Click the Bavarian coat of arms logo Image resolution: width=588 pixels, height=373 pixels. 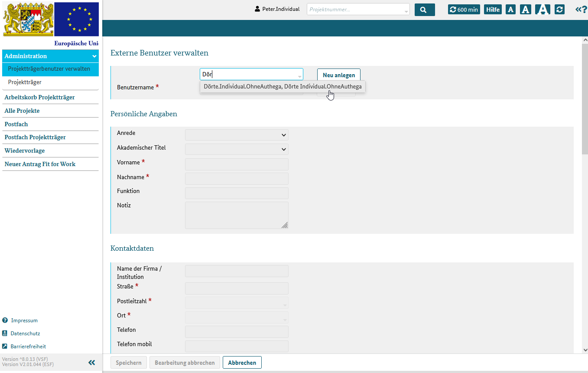pos(29,19)
